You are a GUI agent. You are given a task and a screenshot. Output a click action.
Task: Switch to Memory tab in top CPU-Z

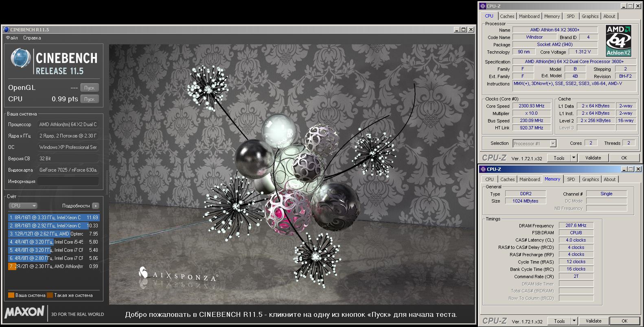[552, 16]
